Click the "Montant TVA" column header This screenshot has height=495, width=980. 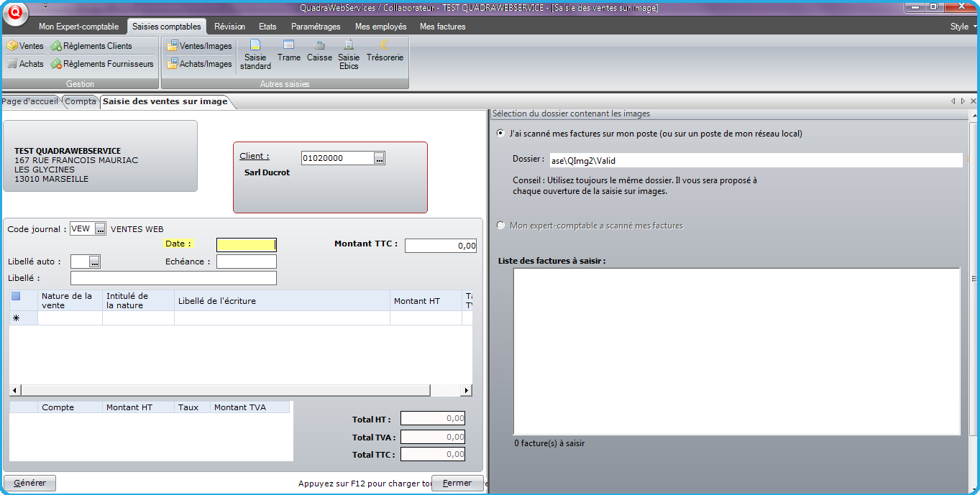tap(250, 407)
